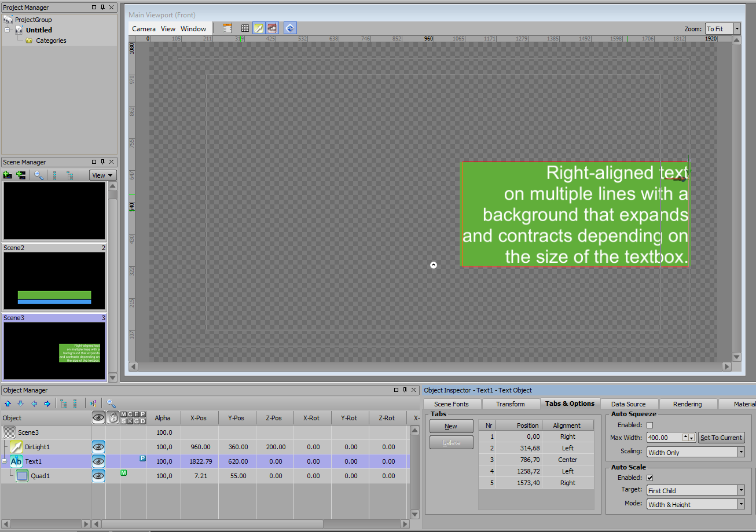Click the eye visibility column header
Image resolution: width=756 pixels, height=532 pixels.
[x=98, y=417]
